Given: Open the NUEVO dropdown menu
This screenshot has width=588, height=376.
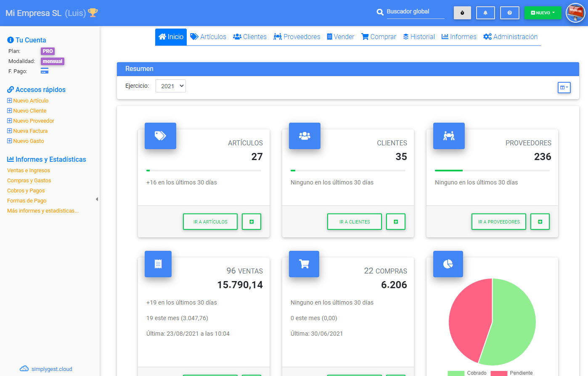Looking at the screenshot, I should tap(543, 13).
